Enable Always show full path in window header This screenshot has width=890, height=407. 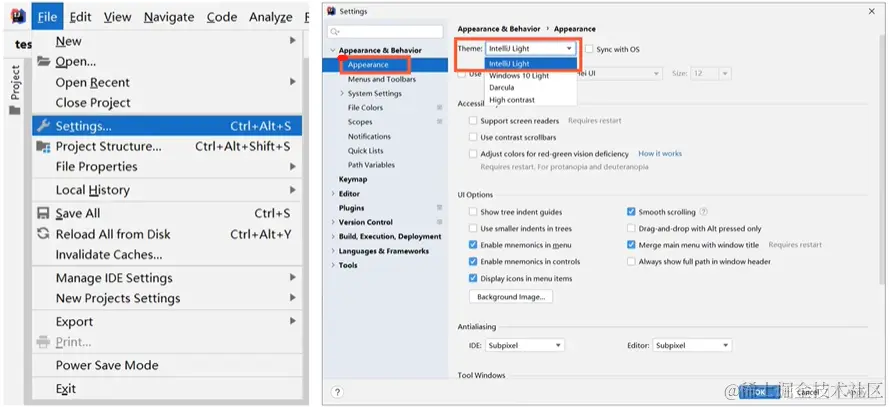pos(631,262)
